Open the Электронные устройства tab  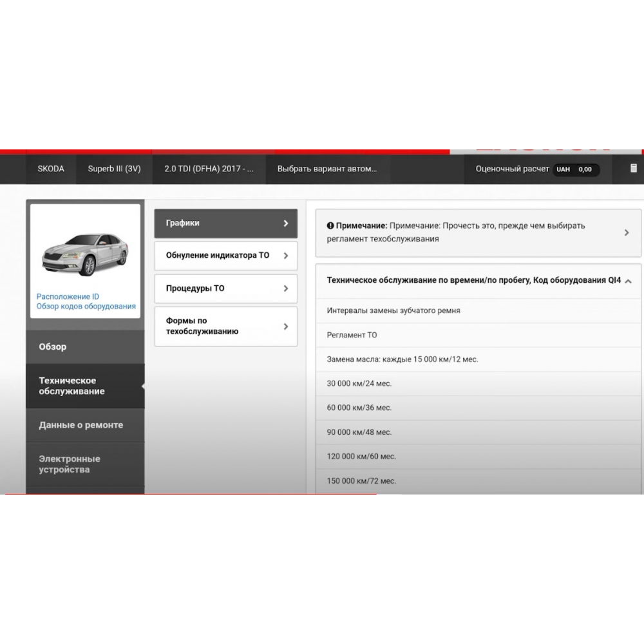[x=85, y=464]
